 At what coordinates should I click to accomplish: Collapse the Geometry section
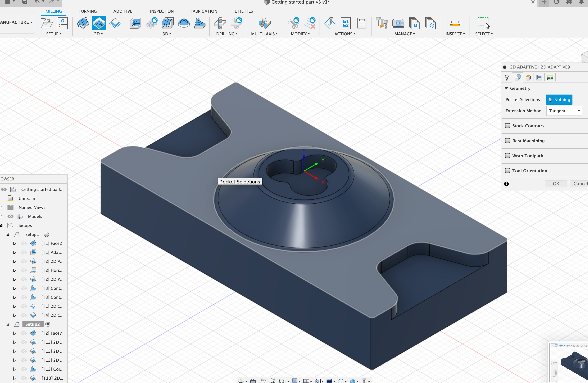(x=506, y=89)
